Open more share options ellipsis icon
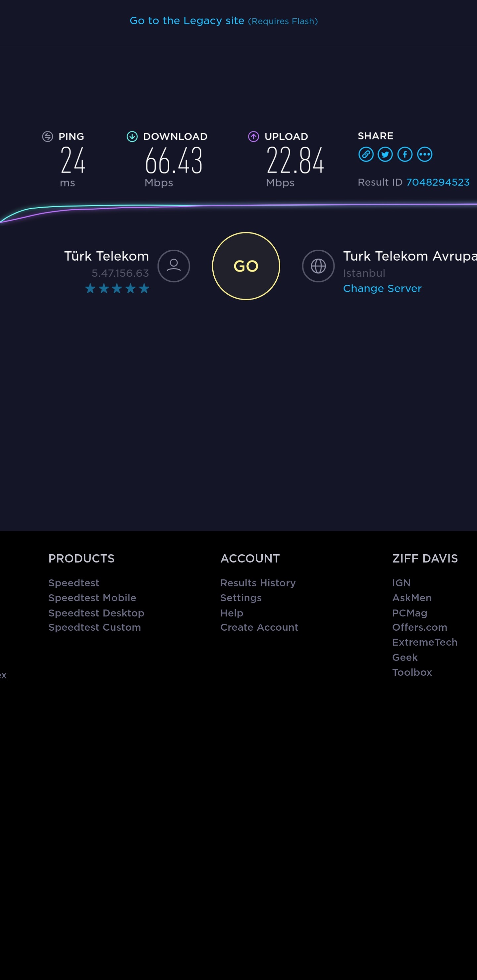The height and width of the screenshot is (980, 477). [425, 155]
